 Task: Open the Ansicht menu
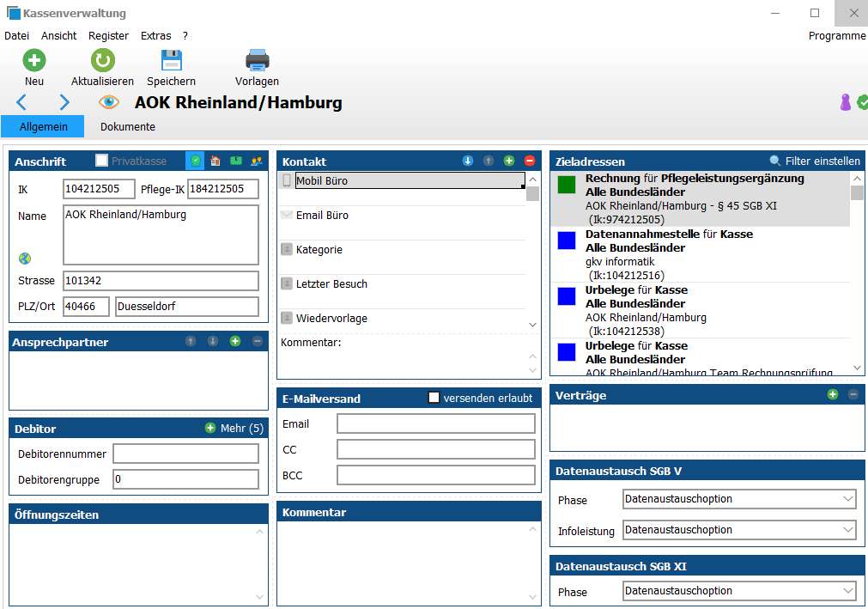[58, 35]
